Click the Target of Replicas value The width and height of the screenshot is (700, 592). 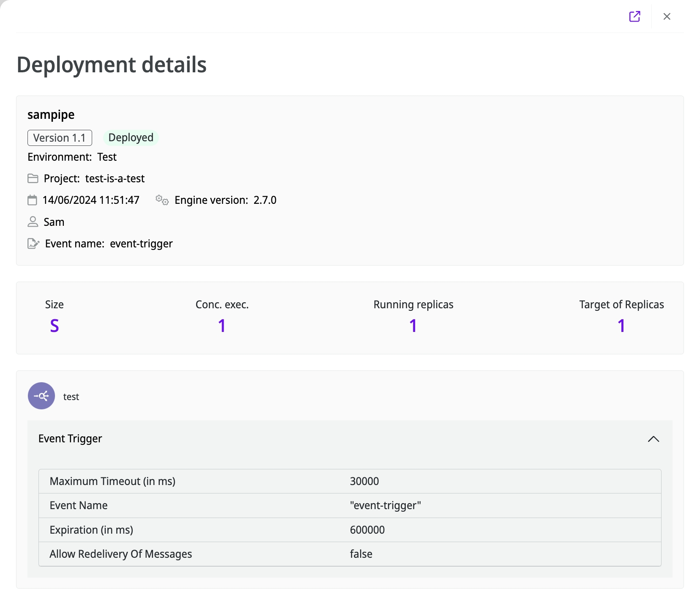click(621, 326)
